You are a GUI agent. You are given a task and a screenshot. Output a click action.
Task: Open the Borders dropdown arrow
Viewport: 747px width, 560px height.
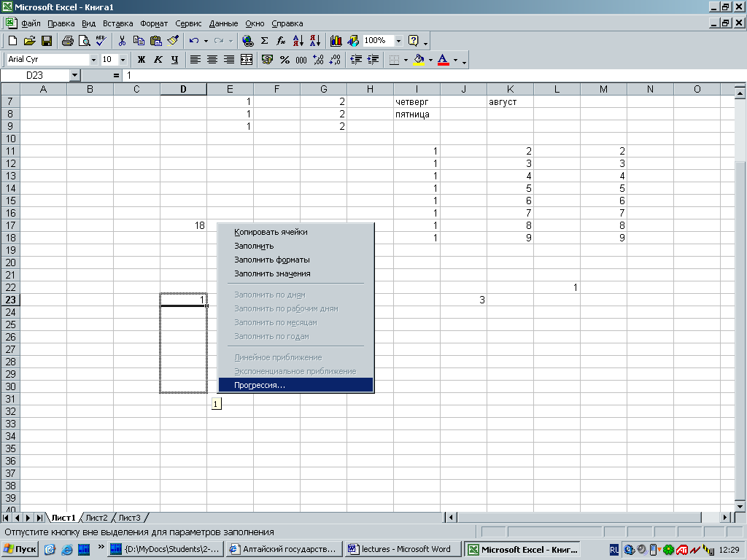pos(406,60)
